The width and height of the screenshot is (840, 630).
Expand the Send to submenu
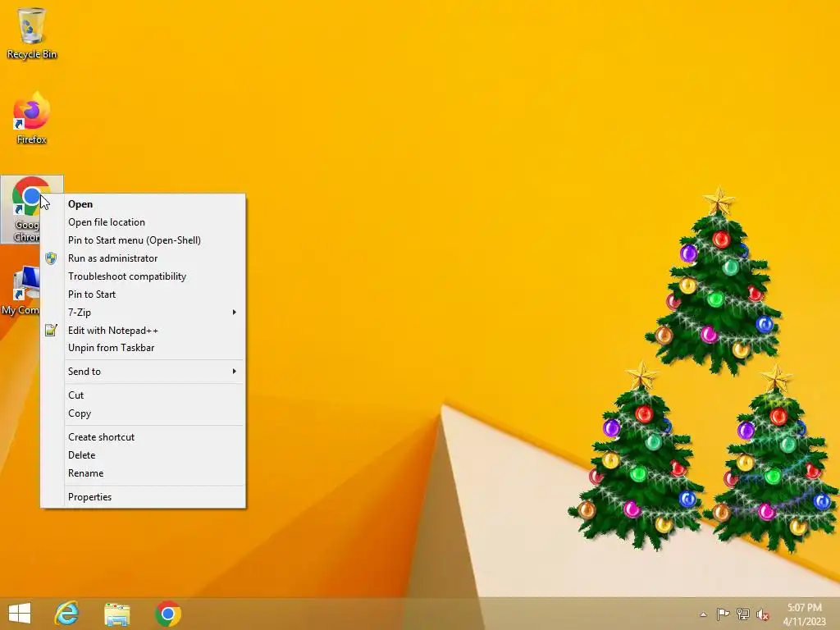(x=143, y=372)
